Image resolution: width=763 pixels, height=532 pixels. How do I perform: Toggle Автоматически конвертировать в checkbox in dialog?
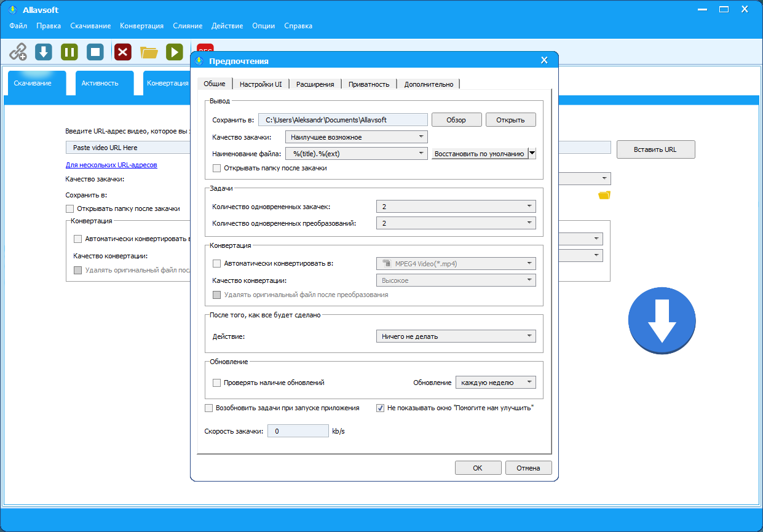click(x=216, y=263)
